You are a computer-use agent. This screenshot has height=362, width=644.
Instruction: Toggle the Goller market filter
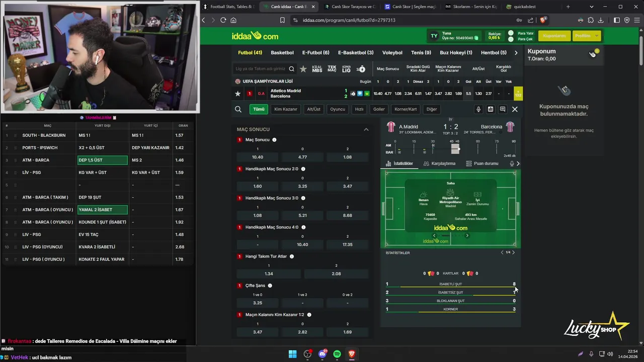tap(379, 109)
